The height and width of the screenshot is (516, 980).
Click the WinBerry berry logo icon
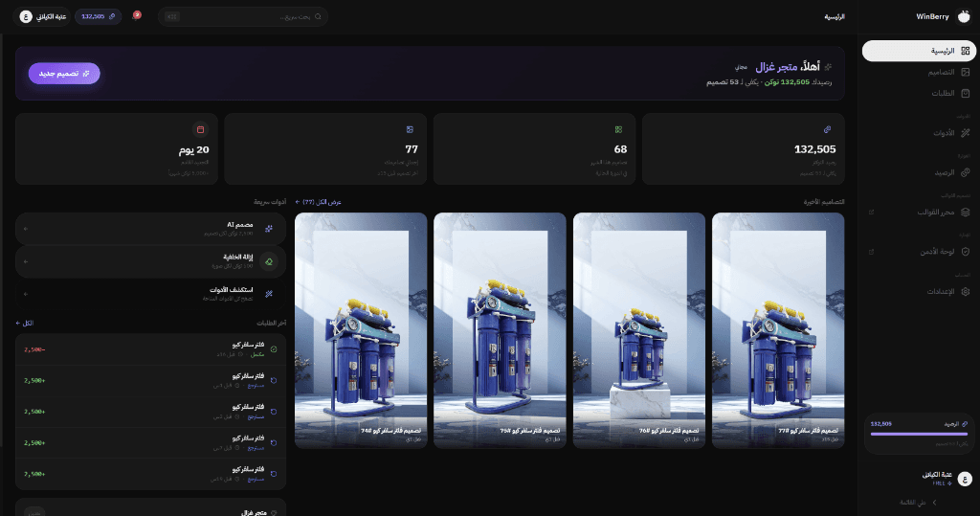pyautogui.click(x=965, y=17)
